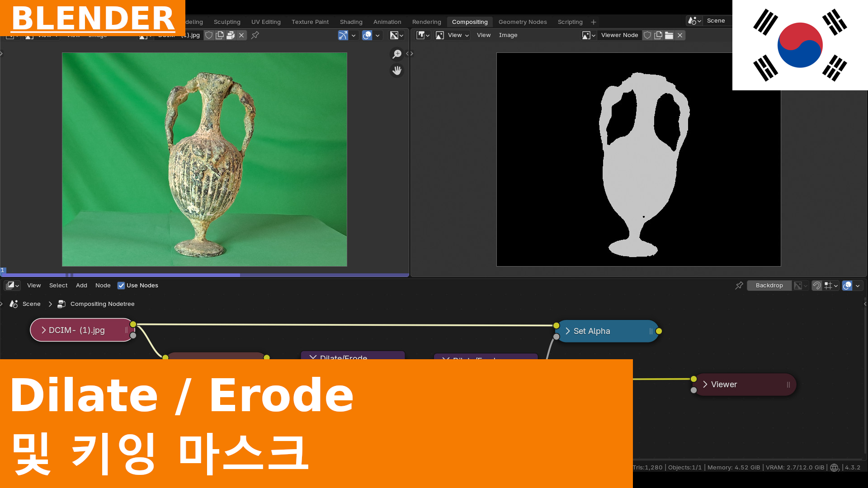This screenshot has height=488, width=868.
Task: Open snapping options grid dropdown in node editor
Action: [831, 286]
